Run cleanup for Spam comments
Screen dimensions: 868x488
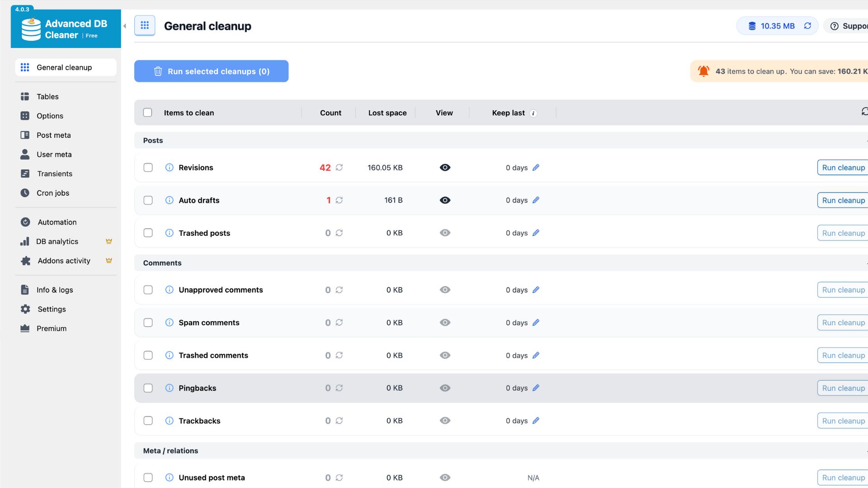tap(843, 322)
